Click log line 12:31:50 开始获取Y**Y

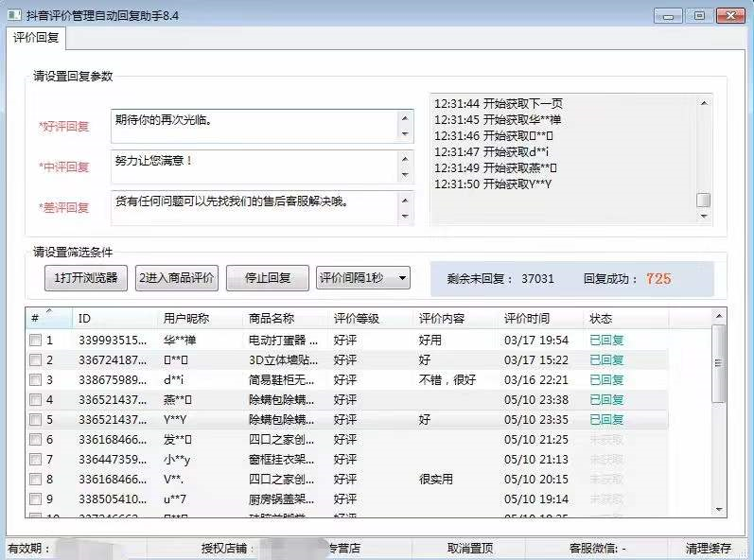pos(493,184)
